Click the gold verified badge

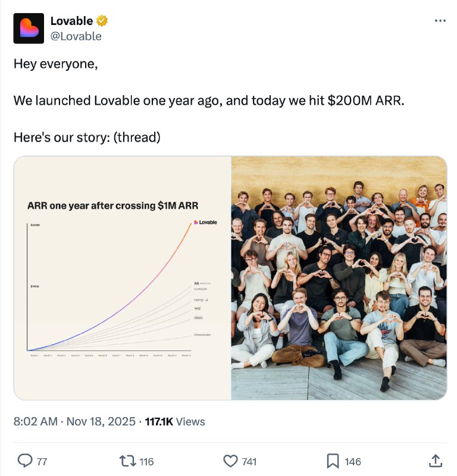[x=102, y=21]
